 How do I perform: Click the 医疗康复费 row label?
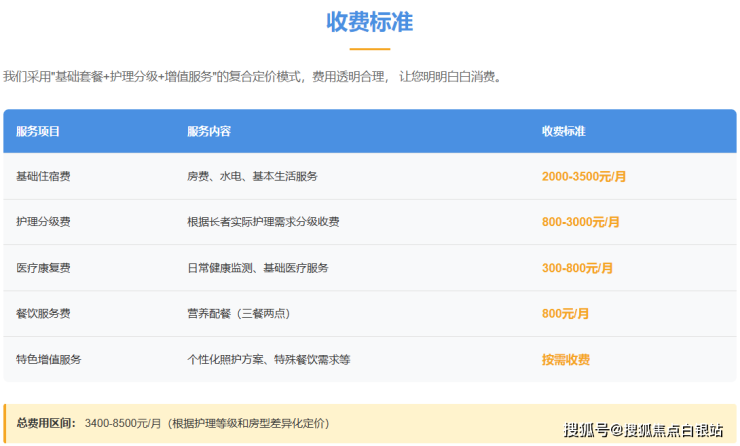(43, 268)
